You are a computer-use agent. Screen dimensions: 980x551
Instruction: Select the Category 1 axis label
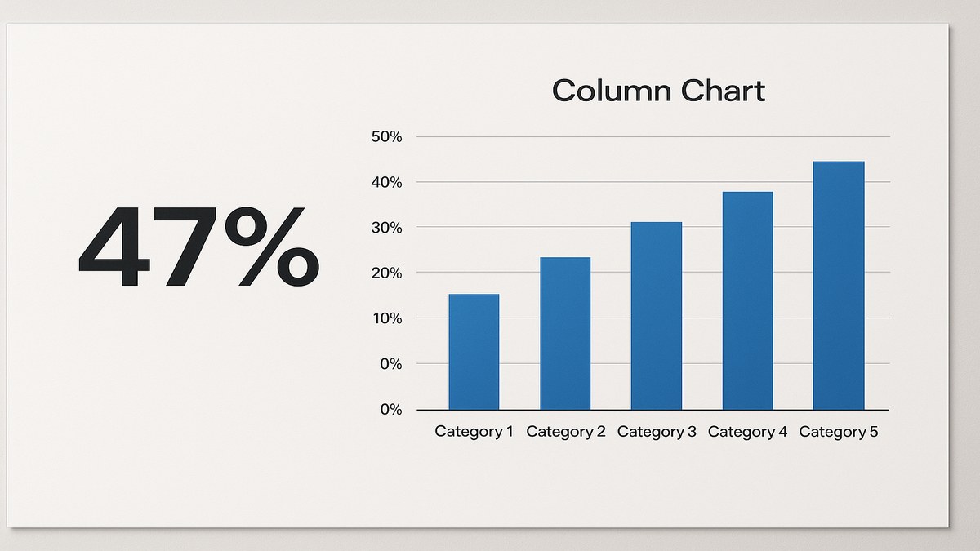(474, 432)
